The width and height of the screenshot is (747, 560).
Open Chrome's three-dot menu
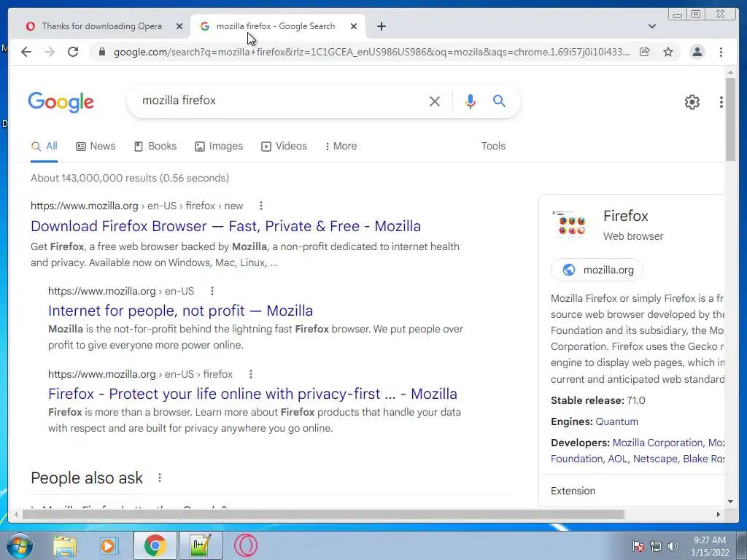point(721,52)
